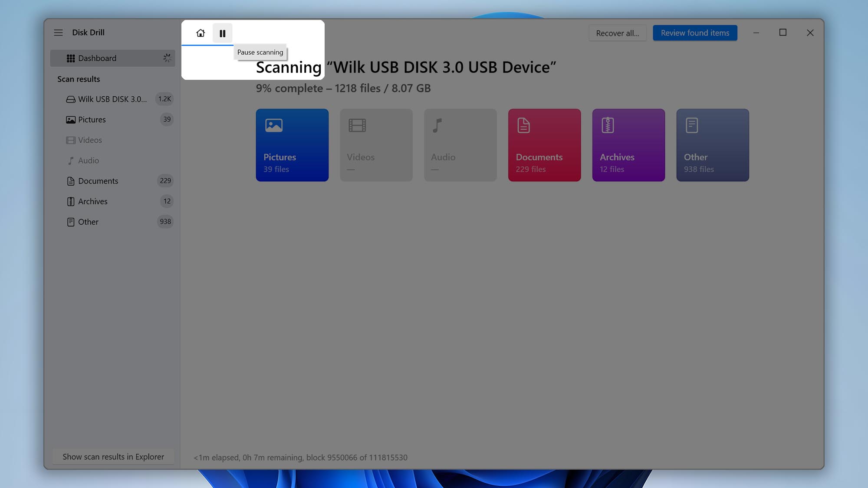Click the Recover all button
The width and height of the screenshot is (868, 488).
click(x=618, y=33)
